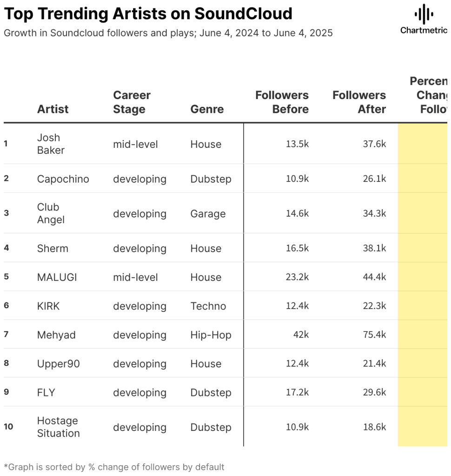Click Upper90's Followers After value 21.4k

click(x=374, y=364)
